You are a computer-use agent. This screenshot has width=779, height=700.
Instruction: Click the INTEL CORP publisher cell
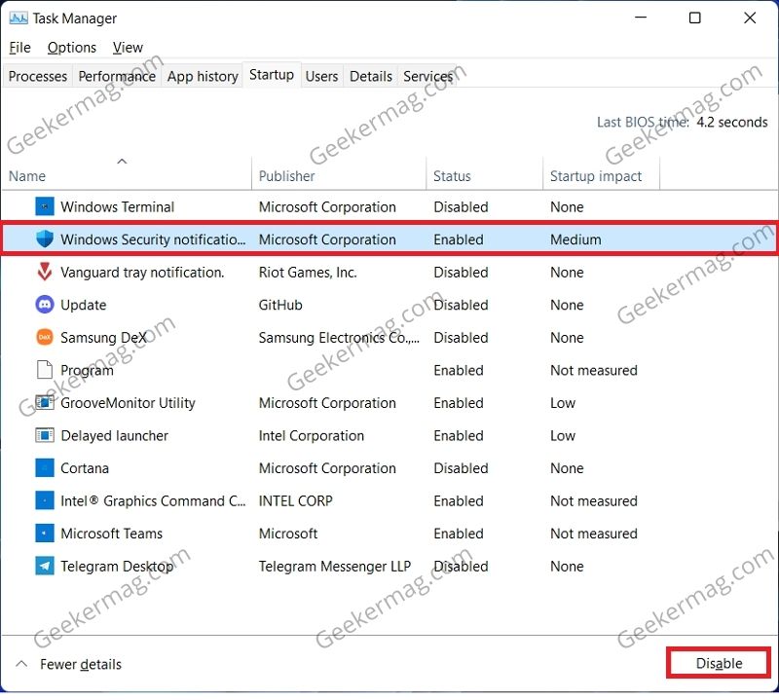point(296,500)
